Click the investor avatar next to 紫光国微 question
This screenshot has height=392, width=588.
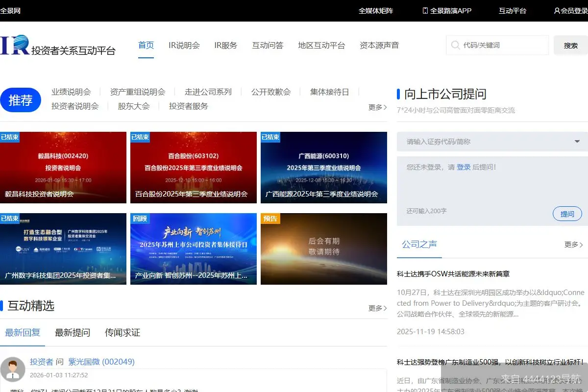[13, 368]
